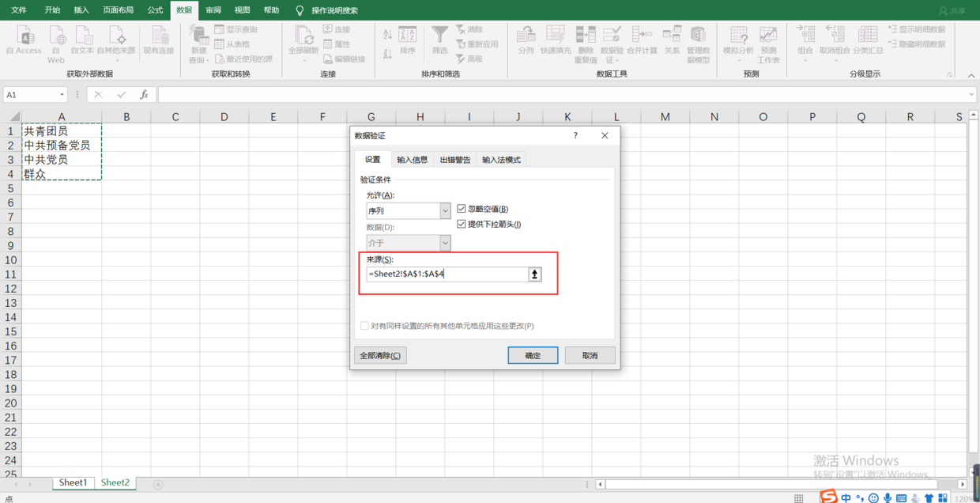Switch to the 开始 ribbon tab
The height and width of the screenshot is (503, 980).
point(52,10)
